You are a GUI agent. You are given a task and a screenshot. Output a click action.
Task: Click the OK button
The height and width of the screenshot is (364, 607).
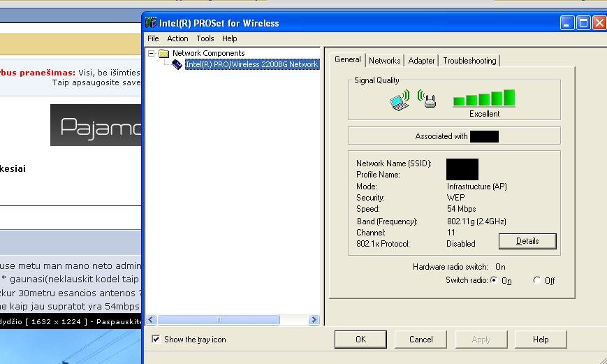pos(360,340)
